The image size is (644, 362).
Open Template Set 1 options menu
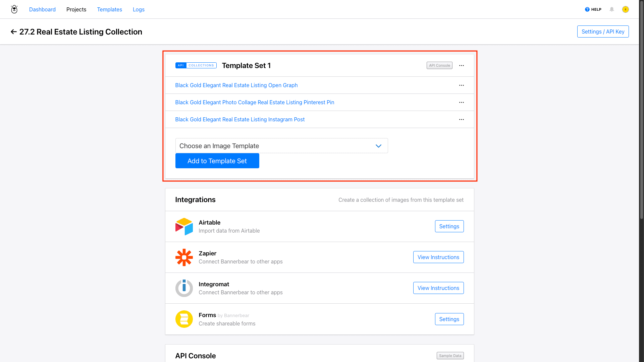(x=462, y=66)
